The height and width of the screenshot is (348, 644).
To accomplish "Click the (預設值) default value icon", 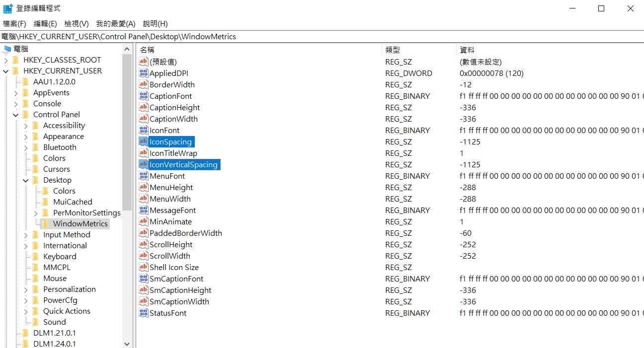I will point(143,62).
